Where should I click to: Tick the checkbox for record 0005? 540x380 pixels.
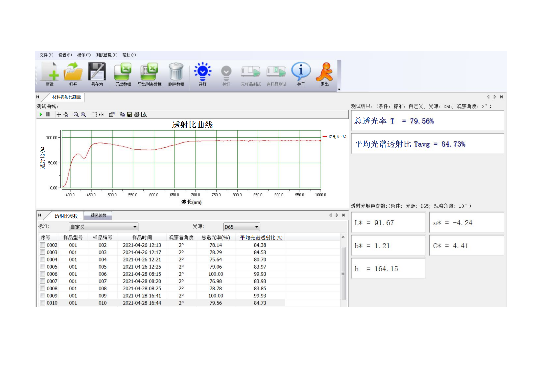[x=42, y=267]
